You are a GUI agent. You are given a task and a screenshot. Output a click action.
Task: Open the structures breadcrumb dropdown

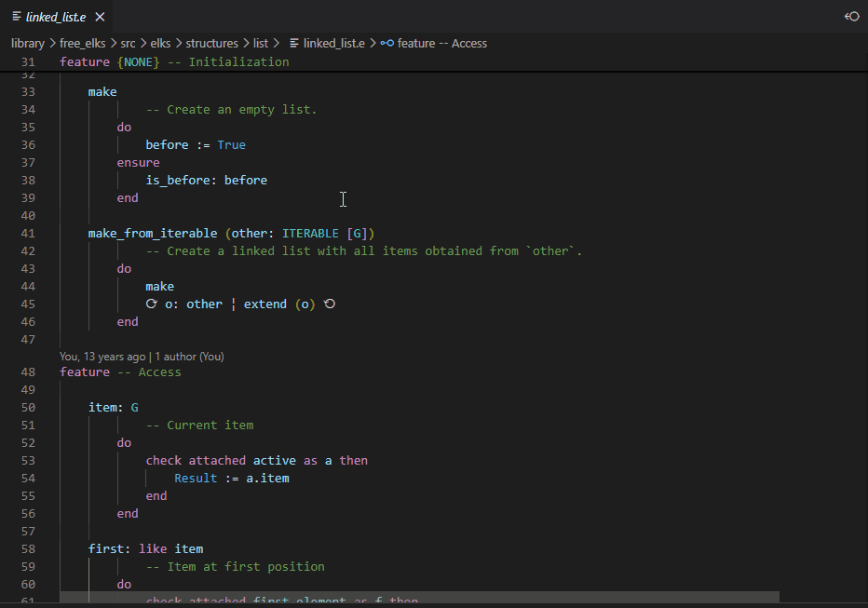(211, 43)
